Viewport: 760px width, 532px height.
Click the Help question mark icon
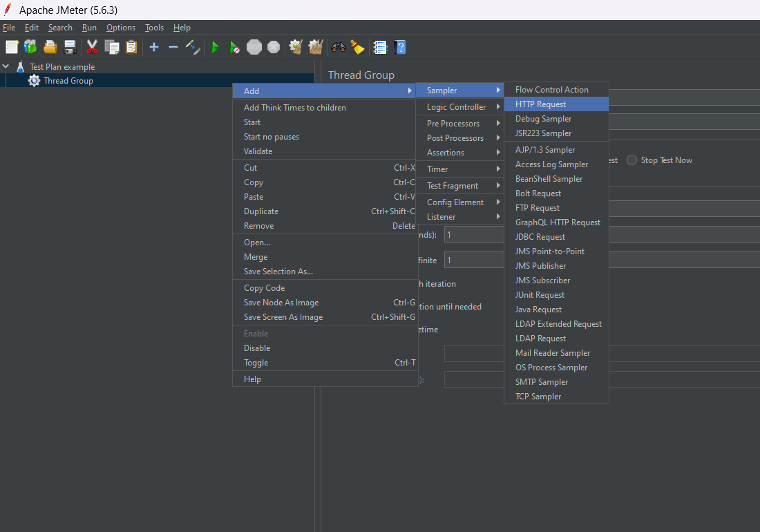(400, 47)
